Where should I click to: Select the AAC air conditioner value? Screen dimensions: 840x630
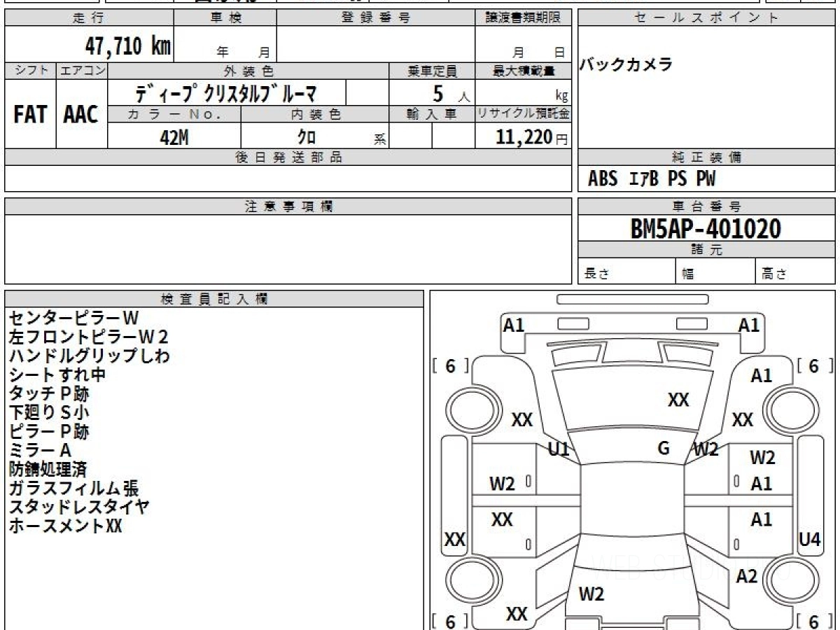(81, 115)
